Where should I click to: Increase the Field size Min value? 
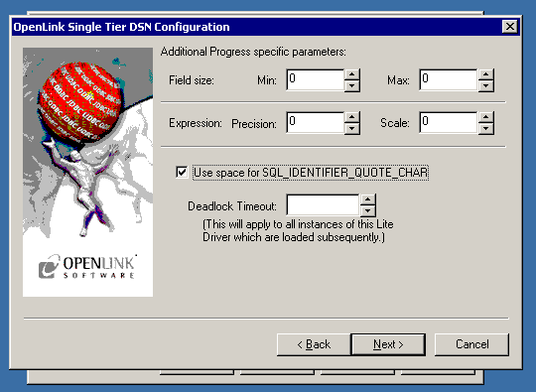pyautogui.click(x=351, y=74)
